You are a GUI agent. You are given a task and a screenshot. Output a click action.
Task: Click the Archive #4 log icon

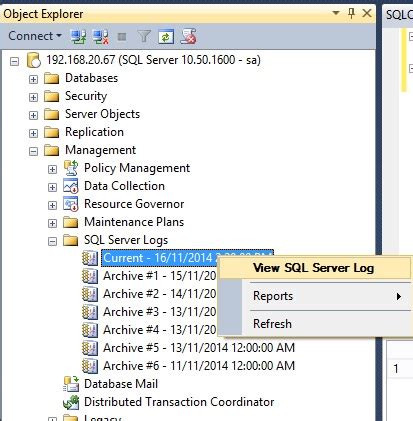click(90, 330)
